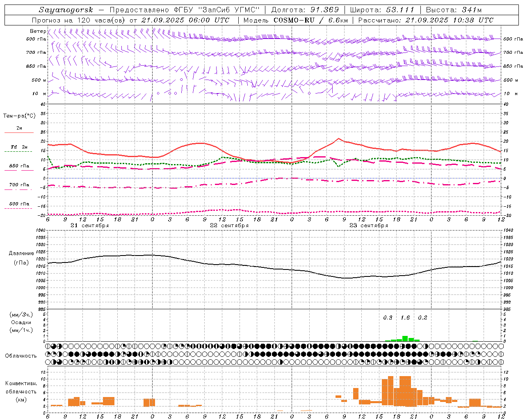Viewport: 525px width, 420px height.
Task: Click the '1.6' precipitation amount value
Action: 405,318
